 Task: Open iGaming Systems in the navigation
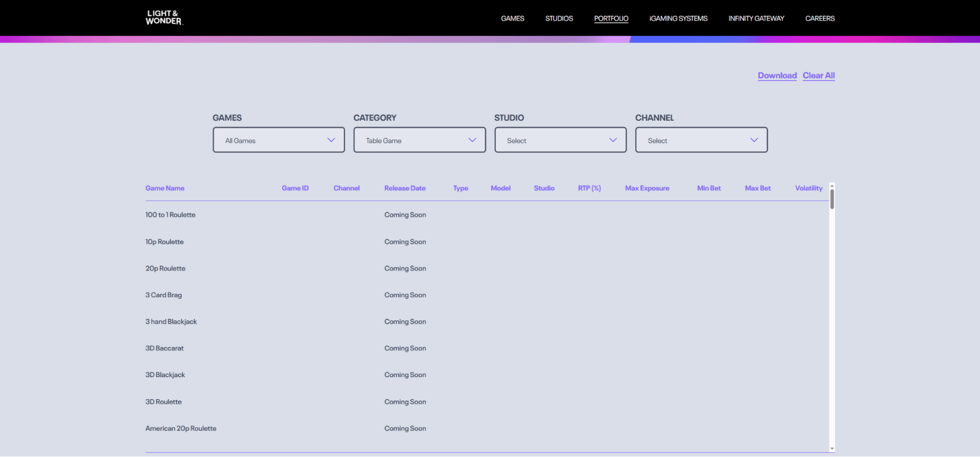tap(678, 19)
